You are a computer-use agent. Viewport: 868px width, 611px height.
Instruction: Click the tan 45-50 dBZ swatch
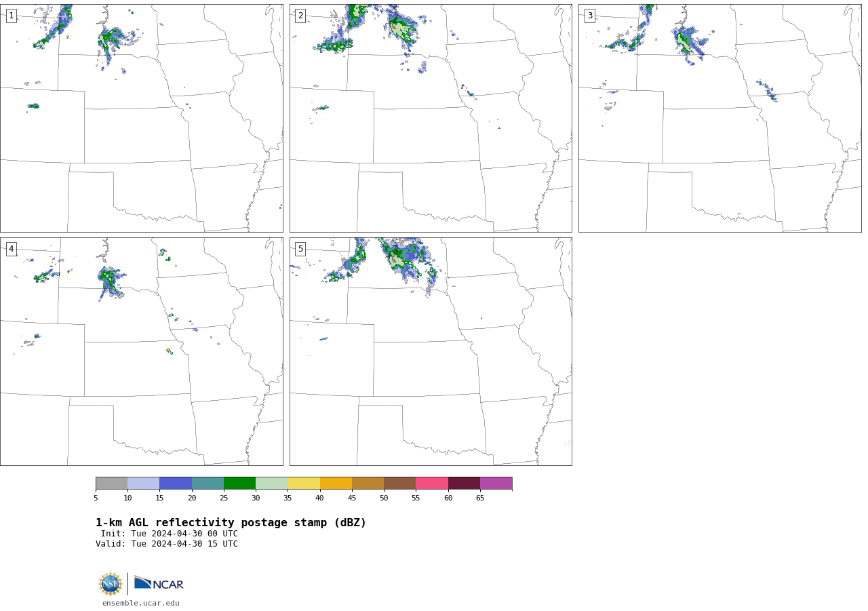(x=368, y=484)
